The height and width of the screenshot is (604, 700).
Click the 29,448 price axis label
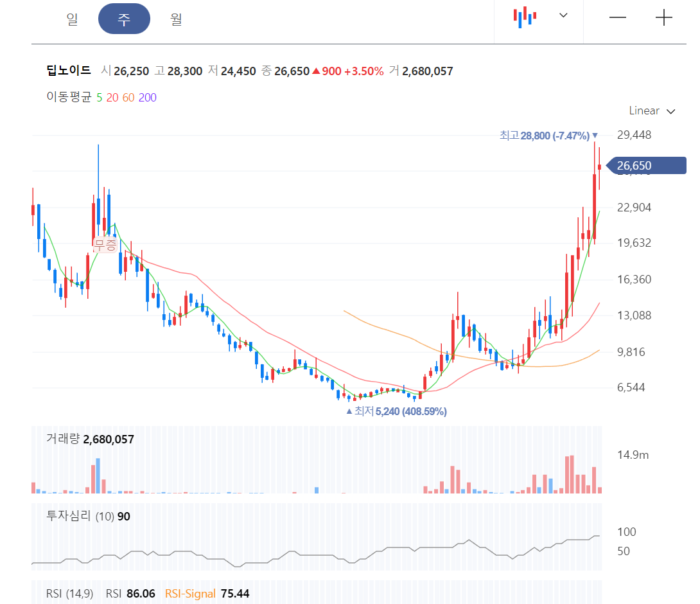[634, 135]
